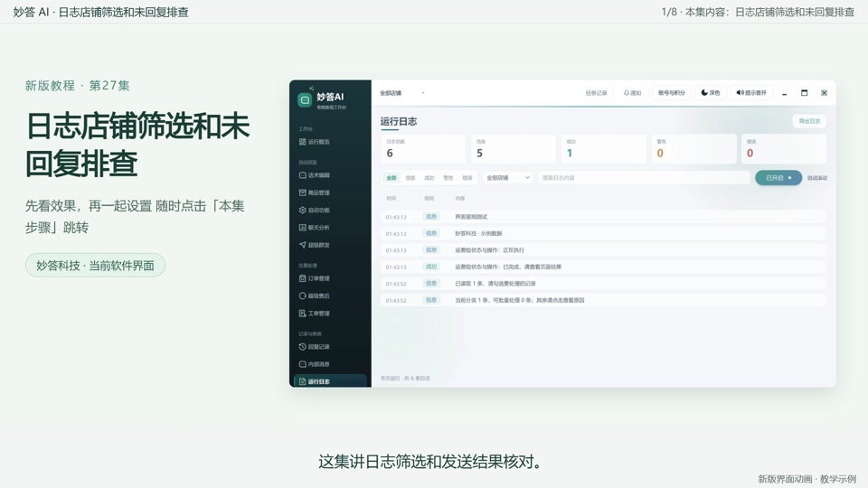This screenshot has width=868, height=488.
Task: Toggle 提示音开 sound button
Action: [751, 93]
